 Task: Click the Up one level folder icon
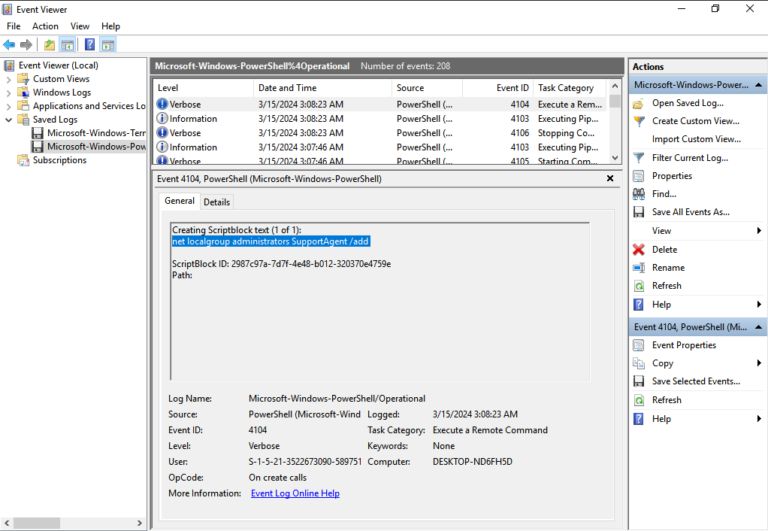49,45
